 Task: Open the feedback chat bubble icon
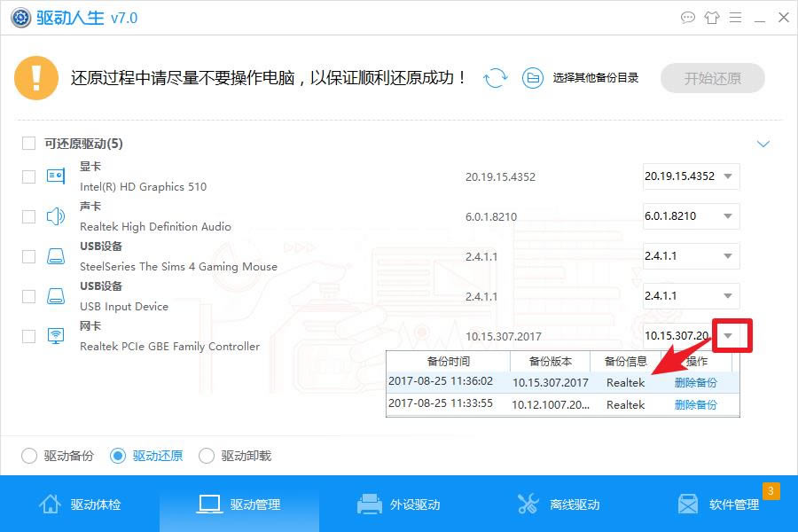(x=687, y=18)
